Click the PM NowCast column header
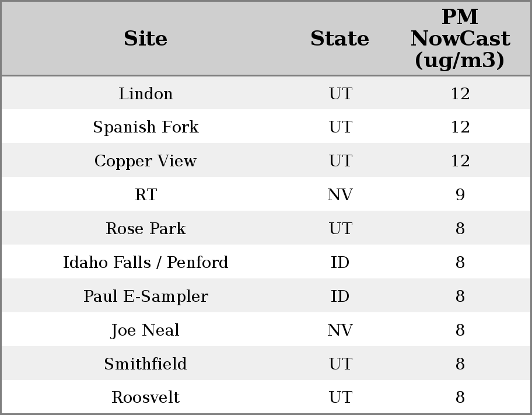The height and width of the screenshot is (415, 532). pos(460,39)
